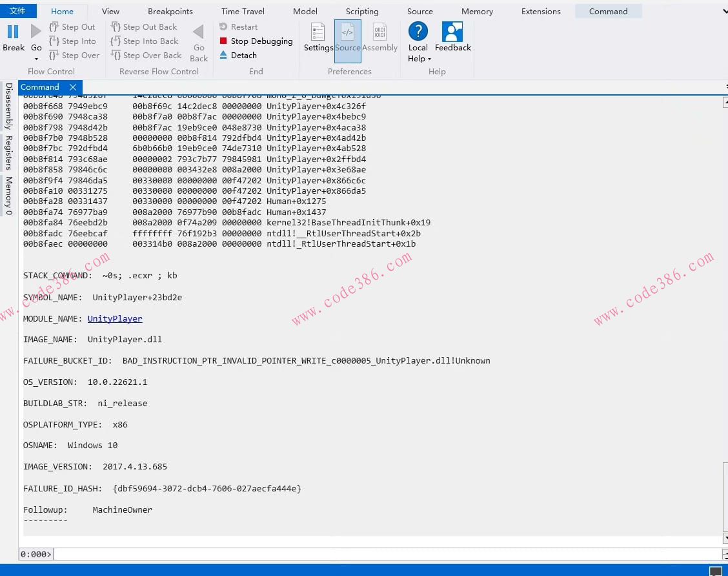Click the STACK_COMMAND line
The image size is (728, 576).
[x=100, y=276]
